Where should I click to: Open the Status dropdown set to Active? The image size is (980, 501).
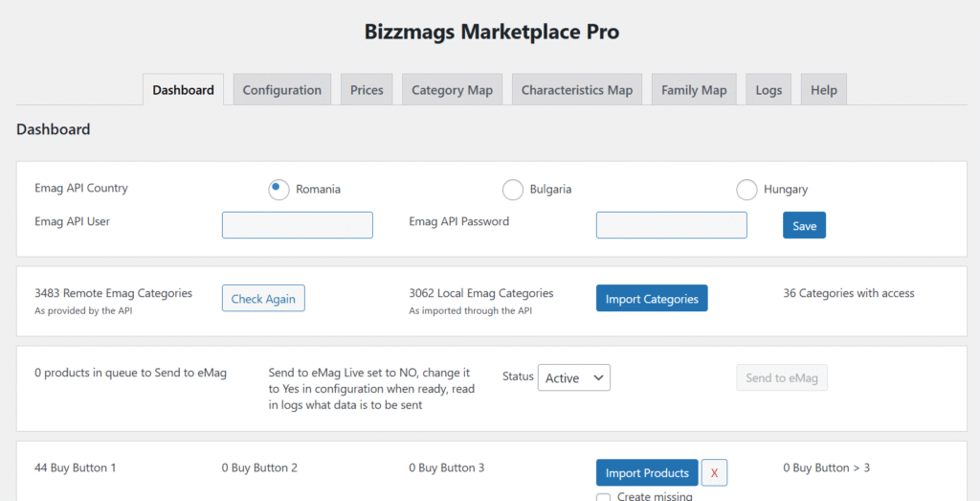(x=574, y=377)
